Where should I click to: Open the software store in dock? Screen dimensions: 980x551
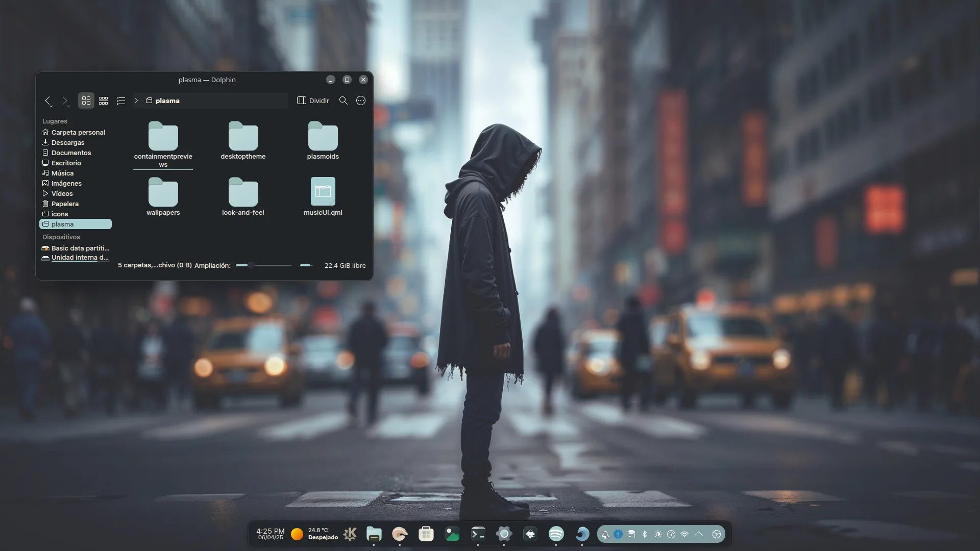coord(426,534)
